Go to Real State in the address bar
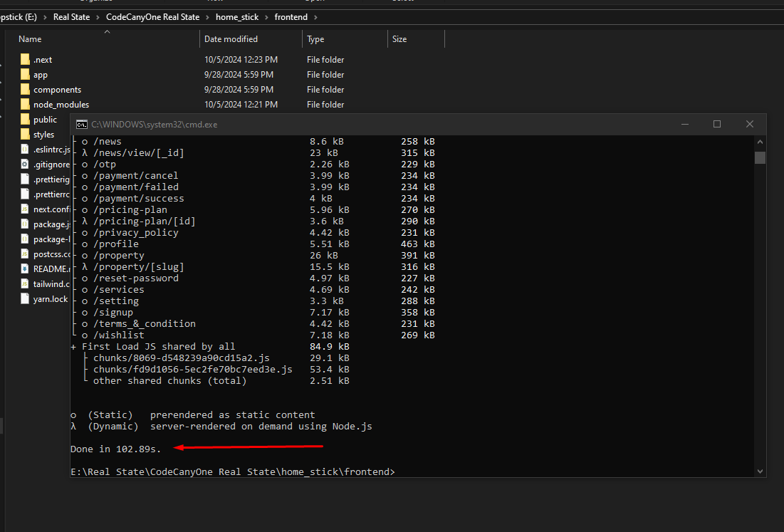Viewport: 784px width, 532px height. click(71, 17)
